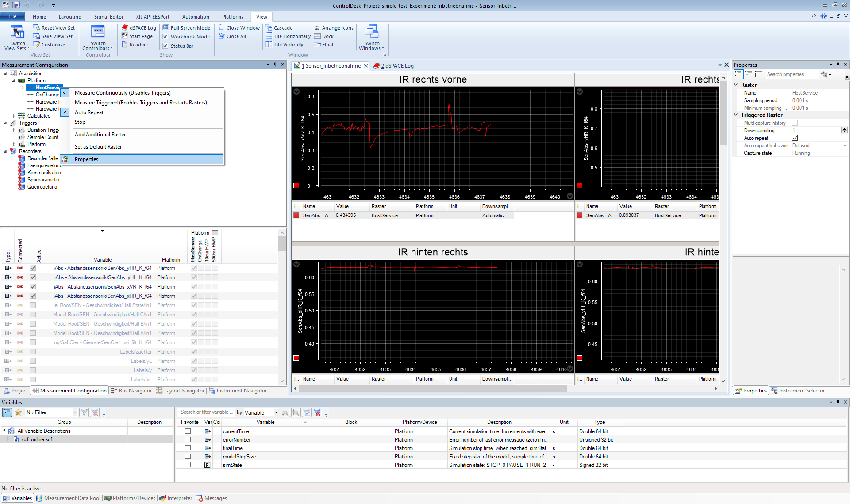Uncheck the Status Bar checkbox
The image size is (850, 504).
tap(165, 46)
